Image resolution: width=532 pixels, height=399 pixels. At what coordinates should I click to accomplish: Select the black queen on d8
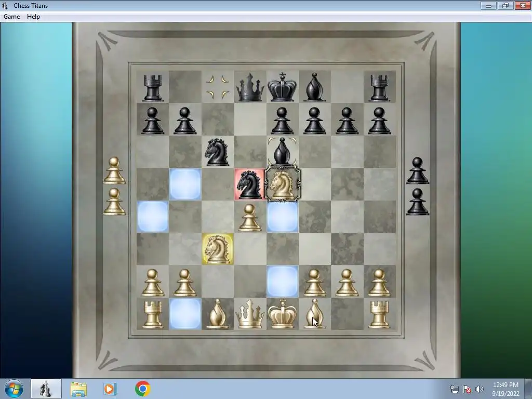(x=250, y=88)
